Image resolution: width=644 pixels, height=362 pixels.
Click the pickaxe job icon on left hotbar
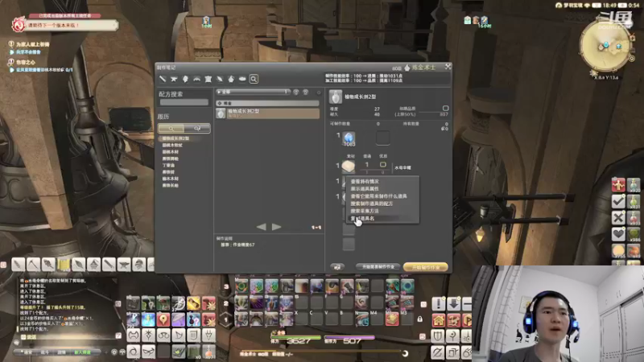(33, 265)
